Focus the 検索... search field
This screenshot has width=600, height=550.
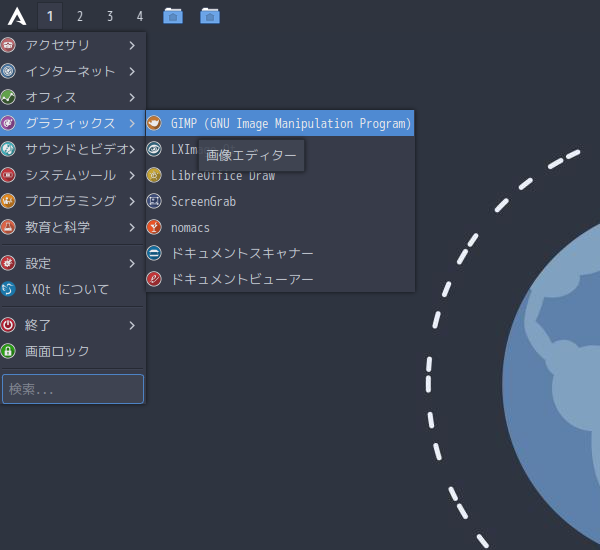tap(73, 389)
